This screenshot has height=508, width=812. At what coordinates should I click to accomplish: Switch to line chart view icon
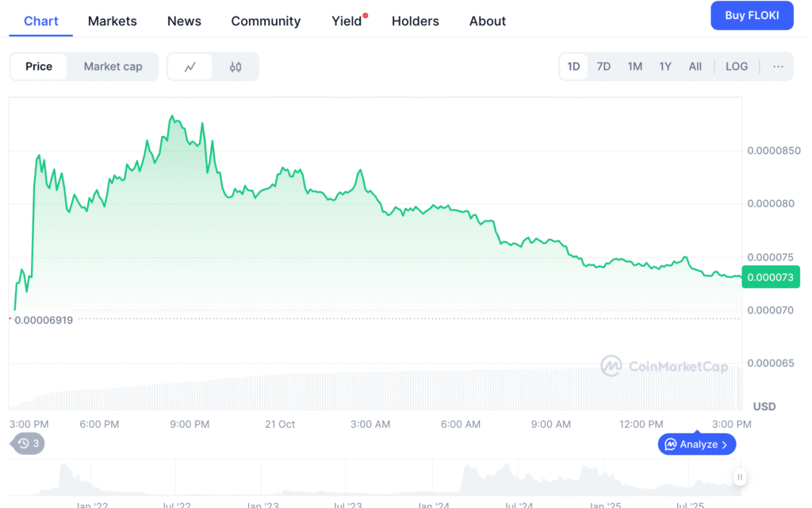coord(190,67)
